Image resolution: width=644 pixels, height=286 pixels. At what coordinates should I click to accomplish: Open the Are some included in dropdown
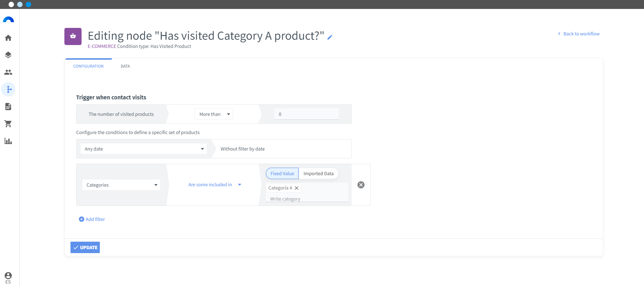click(x=215, y=185)
